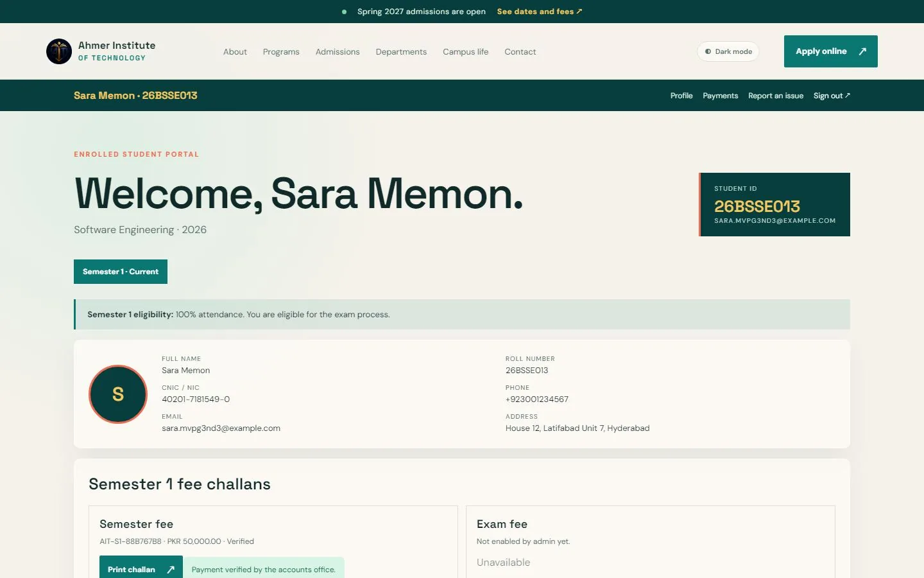924x578 pixels.
Task: Follow the 'See dates and fees' link
Action: tap(540, 12)
